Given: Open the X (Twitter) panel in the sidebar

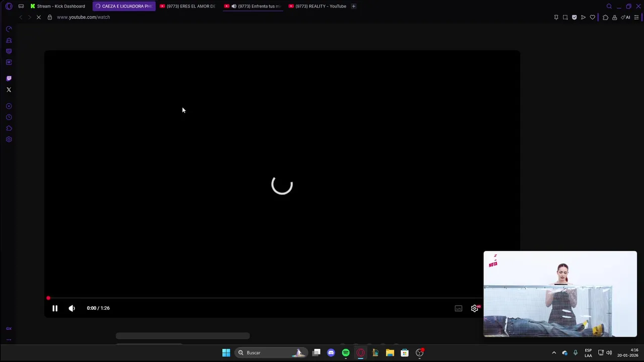Looking at the screenshot, I should (9, 89).
